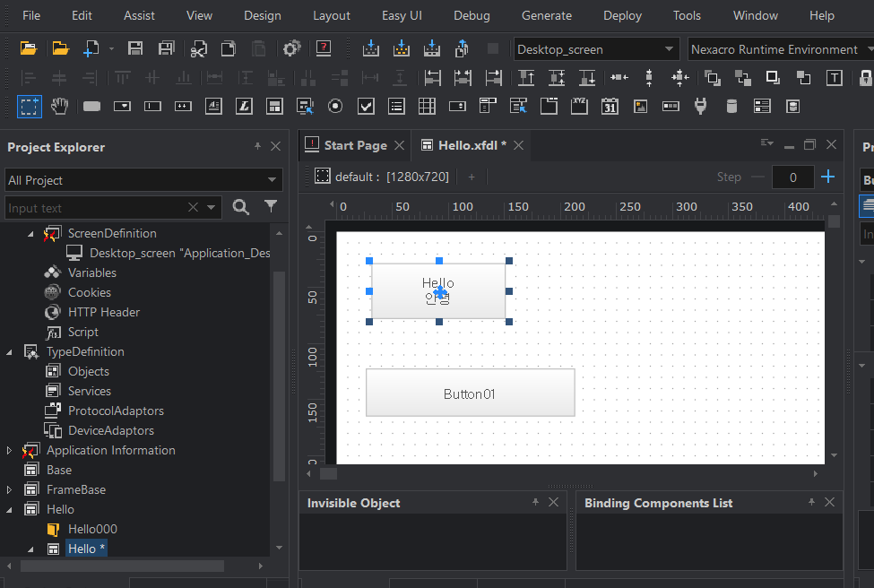
Task: Cut selection using the scissors icon
Action: 198,49
